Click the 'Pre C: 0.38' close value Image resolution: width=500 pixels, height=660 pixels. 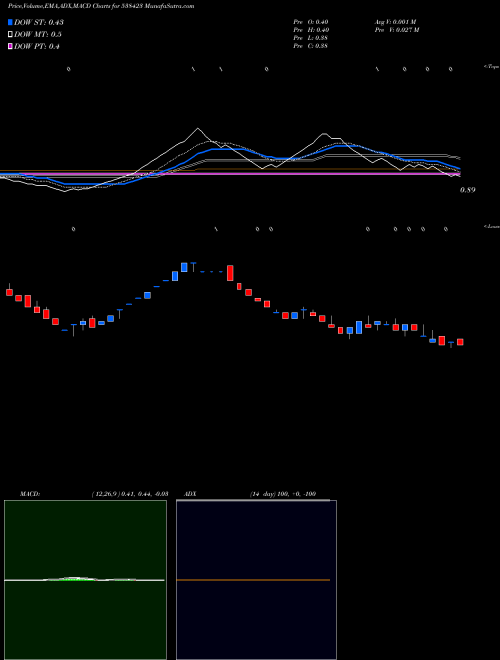(311, 46)
